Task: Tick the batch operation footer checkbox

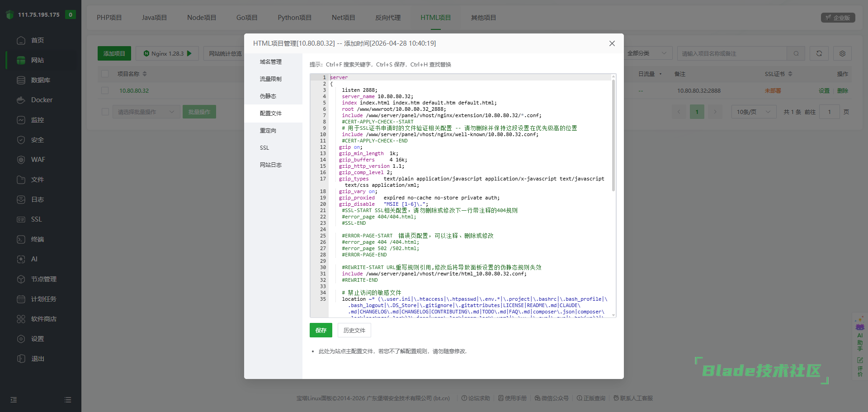Action: 105,112
